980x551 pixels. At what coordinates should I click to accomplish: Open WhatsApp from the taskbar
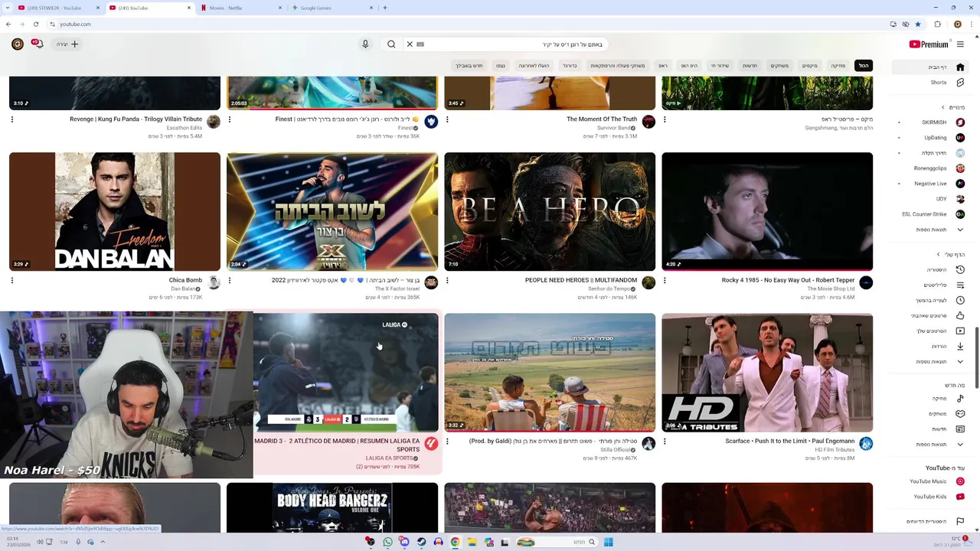387,542
